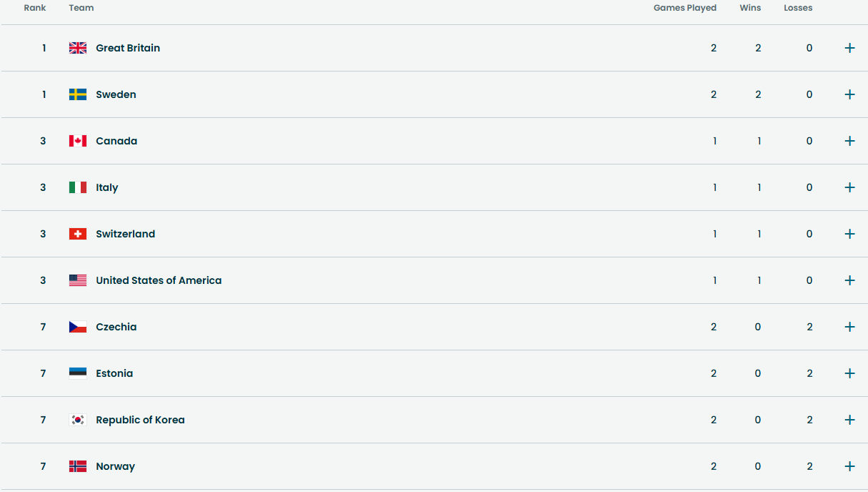
Task: Click the Sweden flag icon
Action: 78,94
